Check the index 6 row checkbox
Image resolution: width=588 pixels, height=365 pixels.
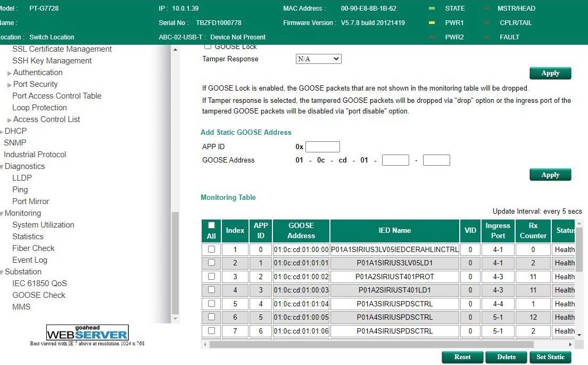pyautogui.click(x=211, y=317)
